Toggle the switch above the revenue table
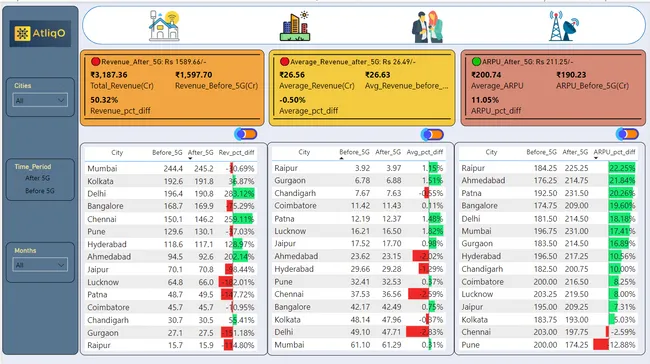This screenshot has width=650, height=364. coord(246,134)
